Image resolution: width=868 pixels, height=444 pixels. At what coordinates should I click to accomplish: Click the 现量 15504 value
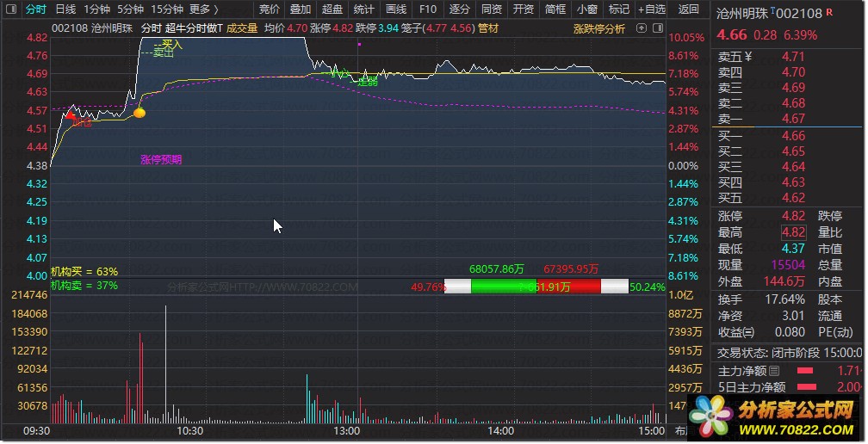coord(788,265)
